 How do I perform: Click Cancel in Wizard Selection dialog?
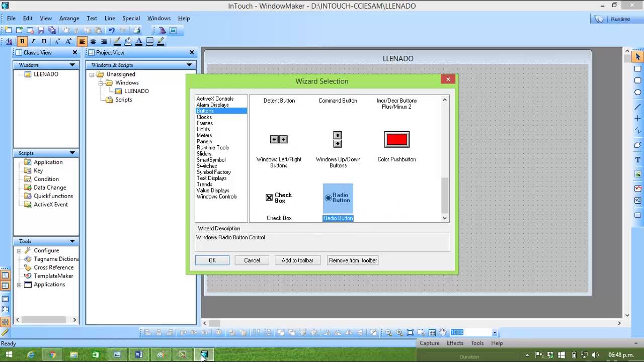point(252,260)
